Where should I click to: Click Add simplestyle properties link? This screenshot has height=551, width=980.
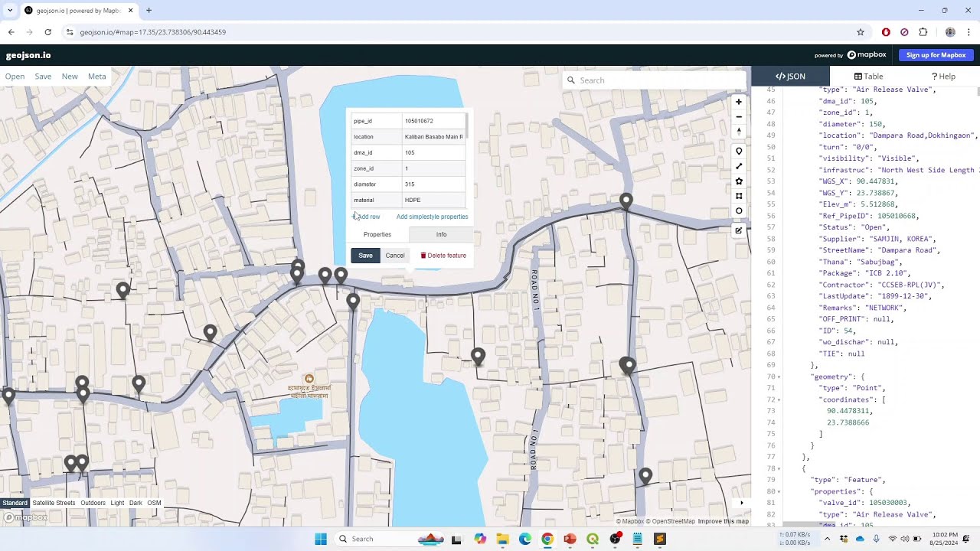click(x=432, y=217)
